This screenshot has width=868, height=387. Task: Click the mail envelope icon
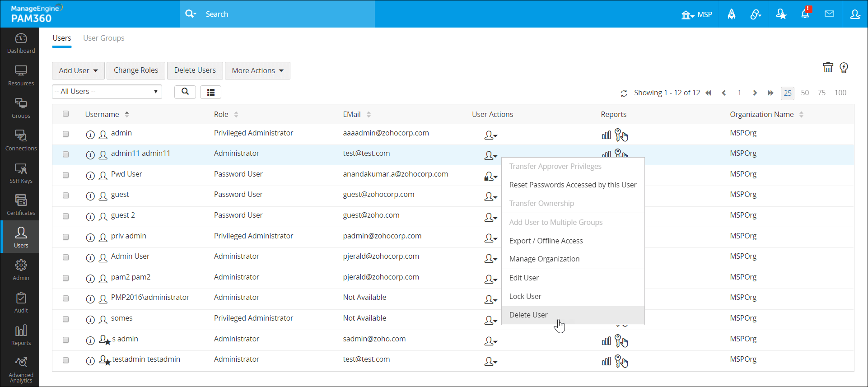pyautogui.click(x=829, y=14)
